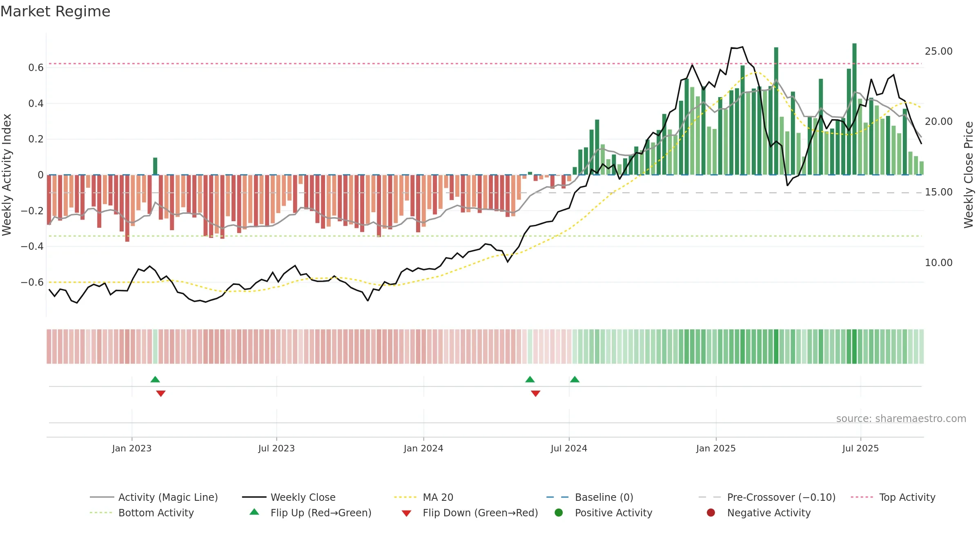Click the lone green bar in early 2023
Image resolution: width=980 pixels, height=551 pixels.
pos(155,166)
